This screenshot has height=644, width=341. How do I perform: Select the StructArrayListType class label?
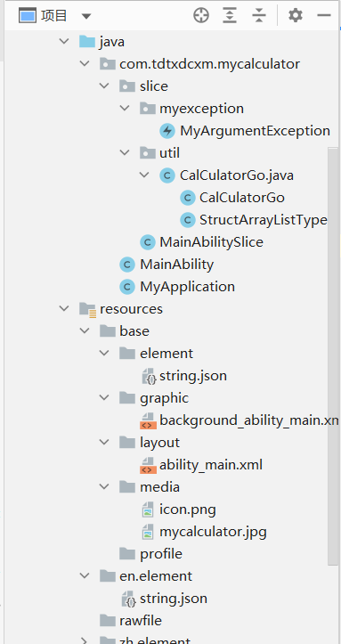264,220
